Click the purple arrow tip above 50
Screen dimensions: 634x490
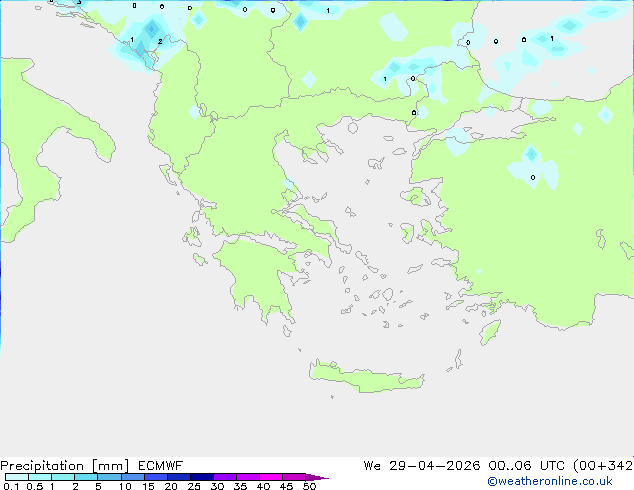coord(317,477)
